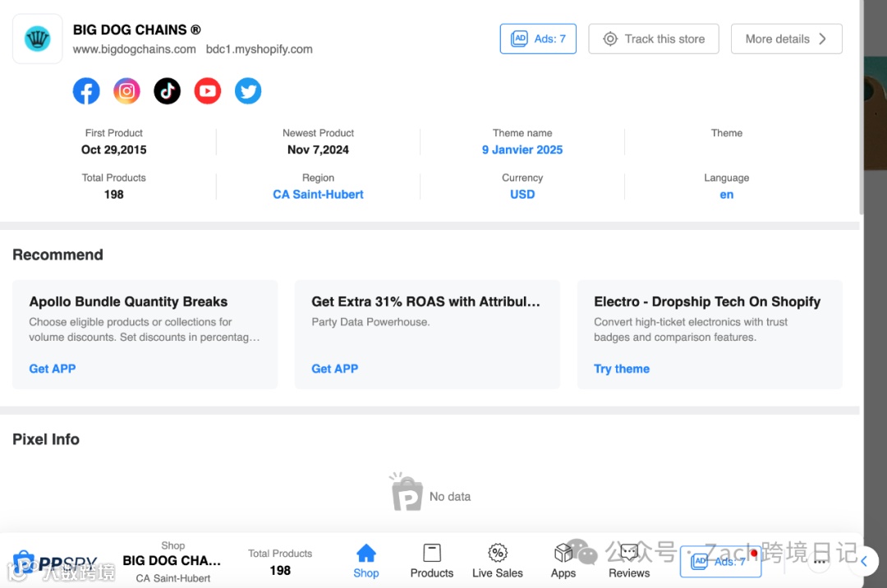This screenshot has width=887, height=588.
Task: Open the store's Twitter profile icon
Action: coord(248,91)
